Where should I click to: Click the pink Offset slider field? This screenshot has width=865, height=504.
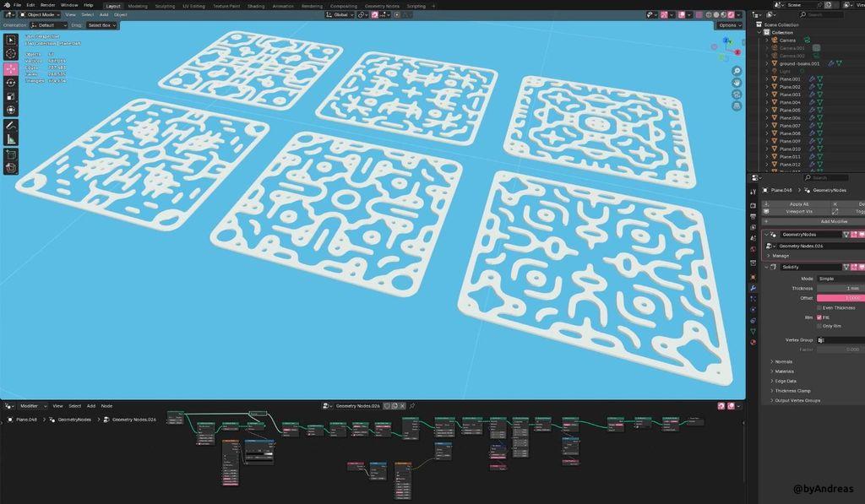[839, 298]
